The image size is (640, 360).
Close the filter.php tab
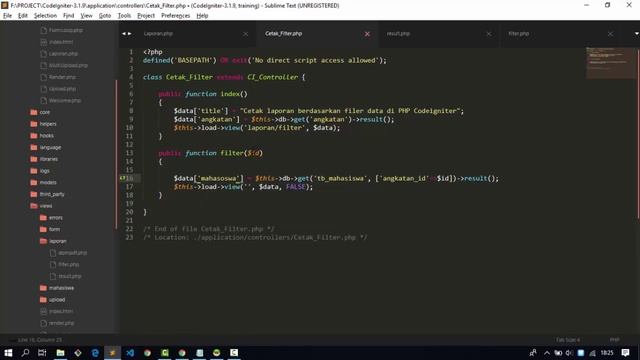point(610,34)
